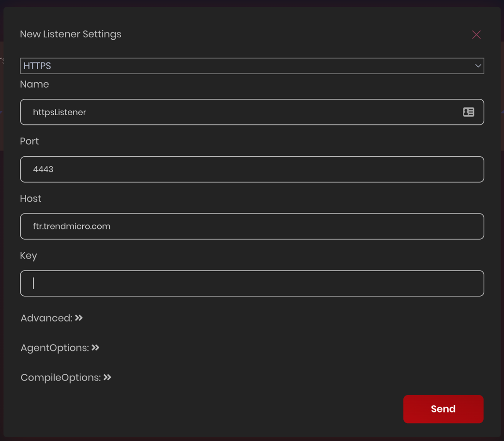Close the New Listener Settings dialog
Image resolution: width=504 pixels, height=441 pixels.
[x=476, y=34]
